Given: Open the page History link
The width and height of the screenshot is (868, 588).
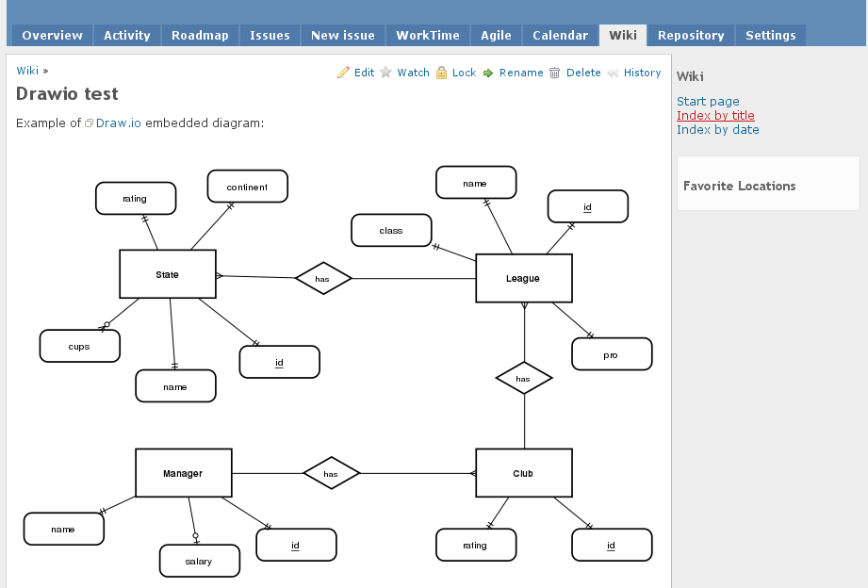Looking at the screenshot, I should (x=642, y=73).
